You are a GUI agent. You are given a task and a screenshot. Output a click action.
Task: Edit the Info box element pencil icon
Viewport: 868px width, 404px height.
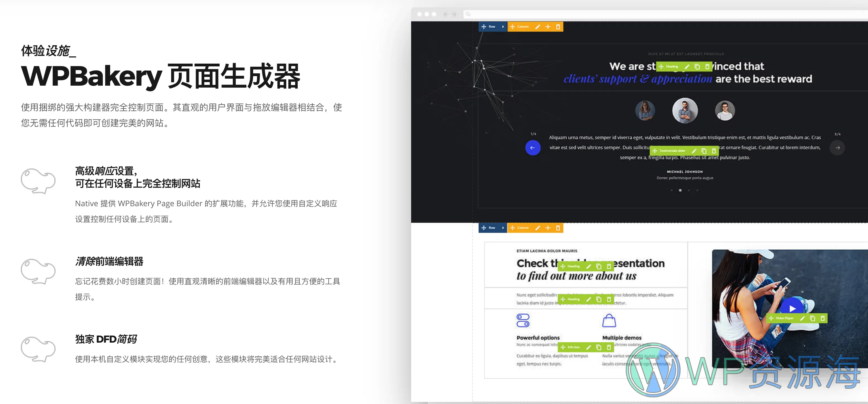(589, 347)
